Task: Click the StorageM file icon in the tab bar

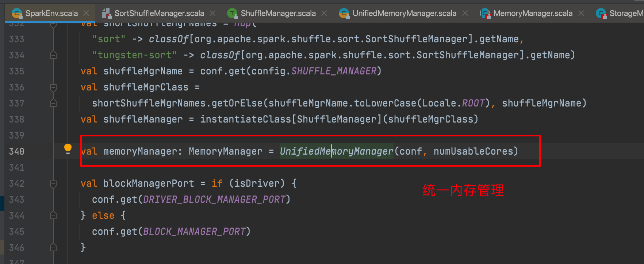Action: point(601,13)
